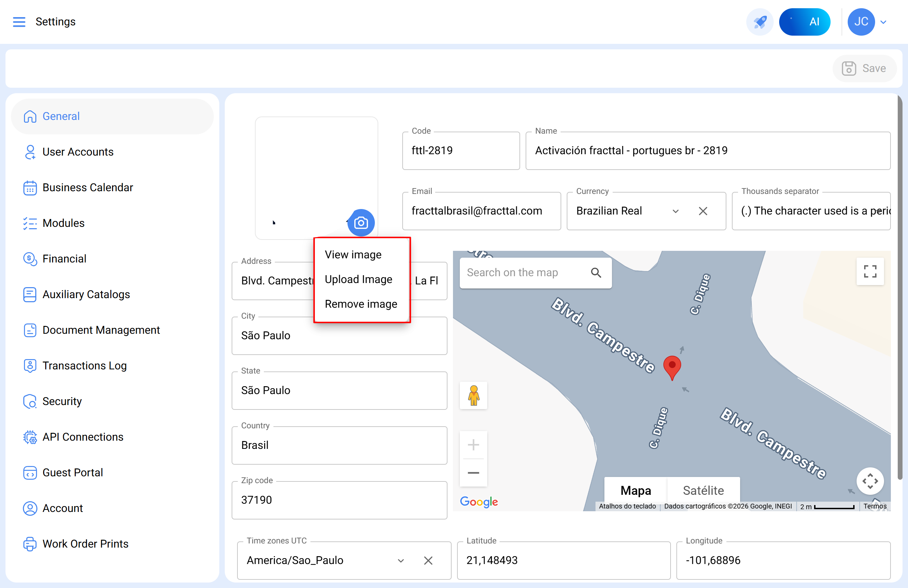
Task: Zoom out on the map
Action: point(473,473)
